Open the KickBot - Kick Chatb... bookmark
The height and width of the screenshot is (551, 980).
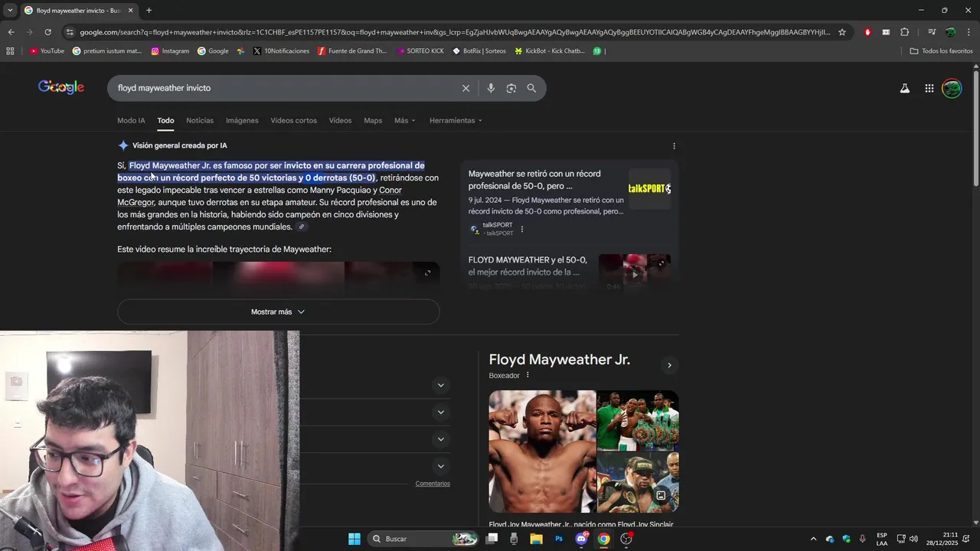point(550,51)
